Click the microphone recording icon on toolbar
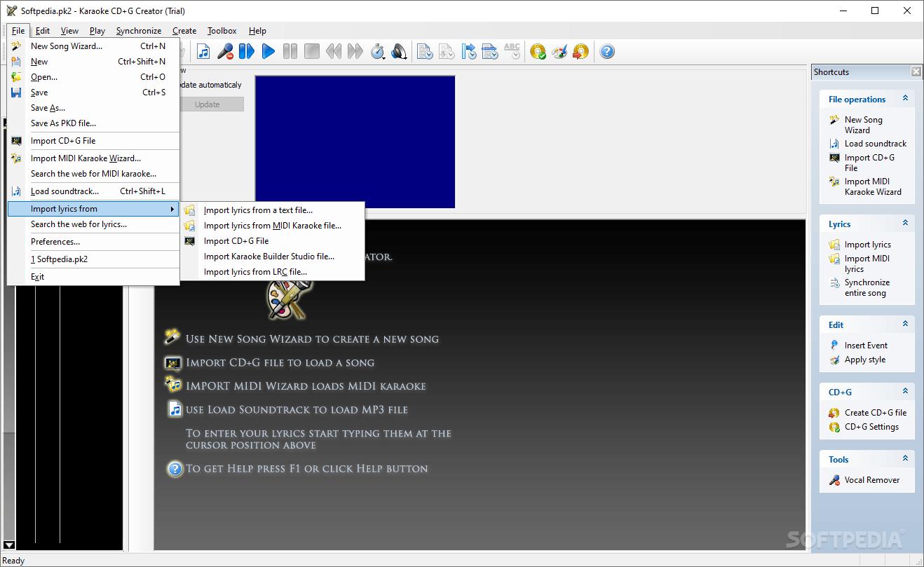Screen dimensions: 924x567 (x=226, y=51)
